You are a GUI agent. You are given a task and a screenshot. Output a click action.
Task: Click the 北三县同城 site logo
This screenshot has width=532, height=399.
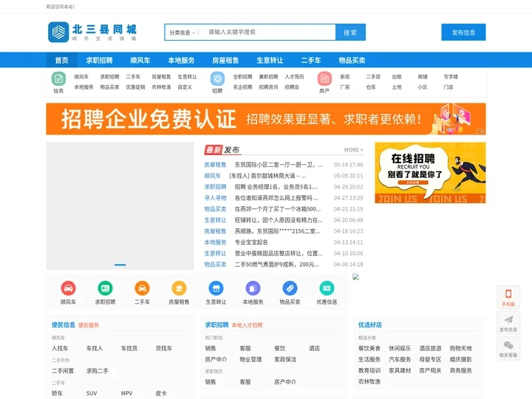(92, 33)
